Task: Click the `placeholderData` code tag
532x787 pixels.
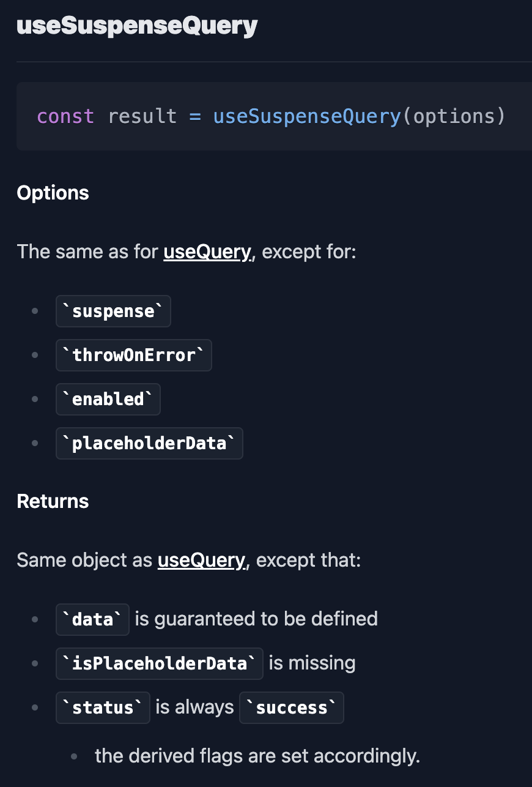Action: click(149, 443)
